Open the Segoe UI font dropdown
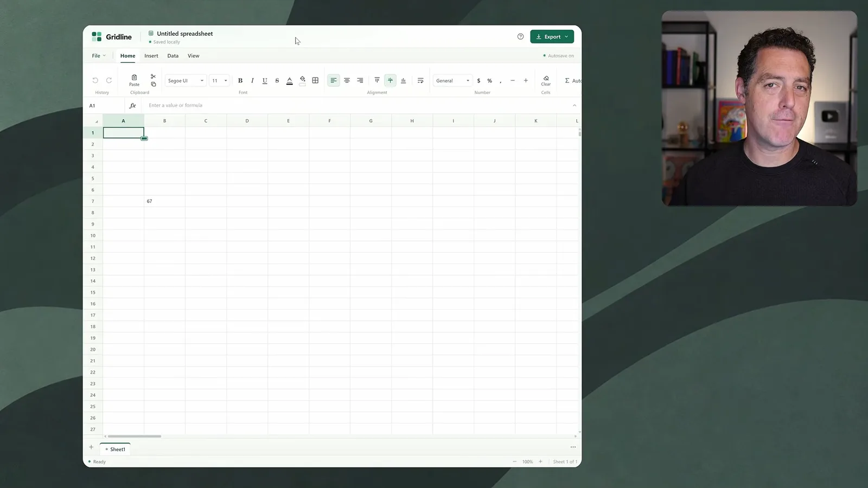The width and height of the screenshot is (868, 488). [186, 80]
